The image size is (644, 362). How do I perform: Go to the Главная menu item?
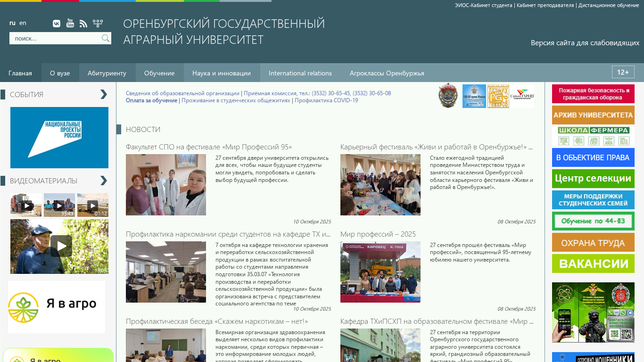click(20, 73)
